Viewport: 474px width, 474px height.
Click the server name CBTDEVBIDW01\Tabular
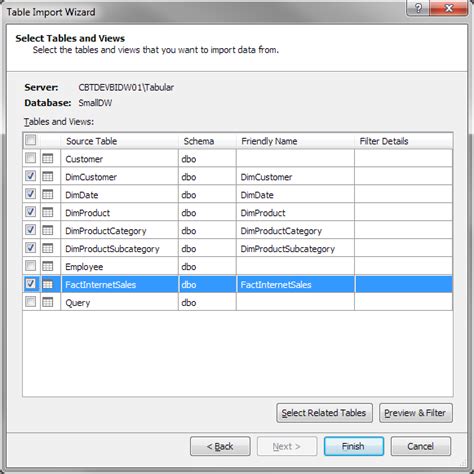click(x=126, y=87)
